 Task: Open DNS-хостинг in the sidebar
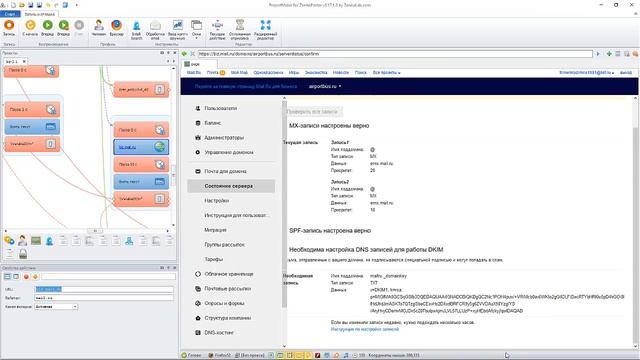pyautogui.click(x=219, y=333)
